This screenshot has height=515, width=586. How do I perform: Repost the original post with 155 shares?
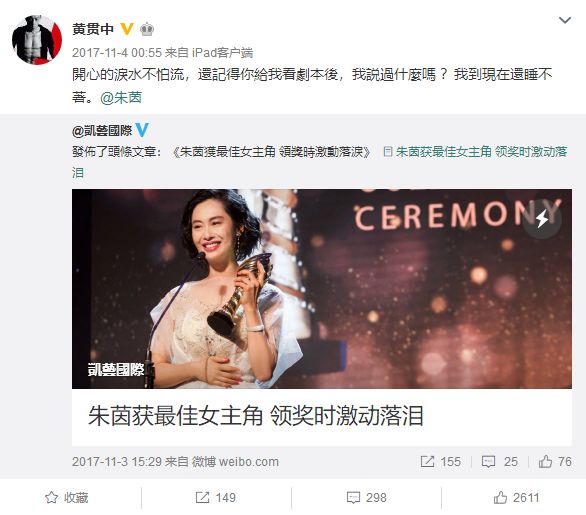(x=440, y=462)
